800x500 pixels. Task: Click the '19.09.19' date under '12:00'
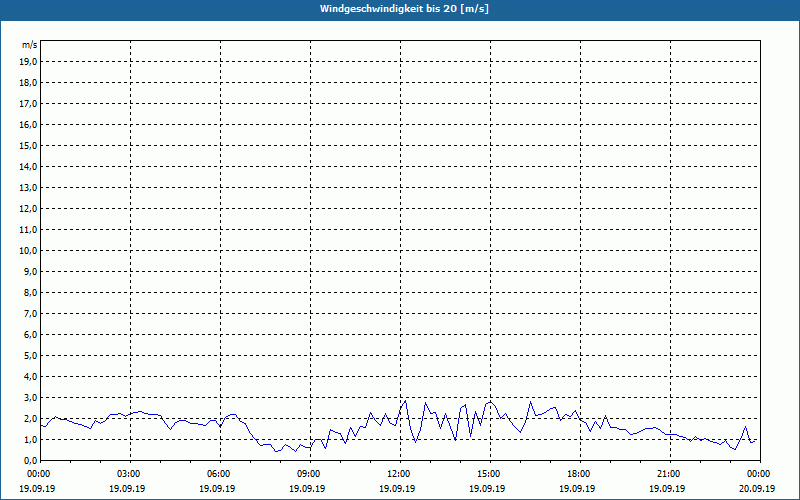(x=397, y=488)
